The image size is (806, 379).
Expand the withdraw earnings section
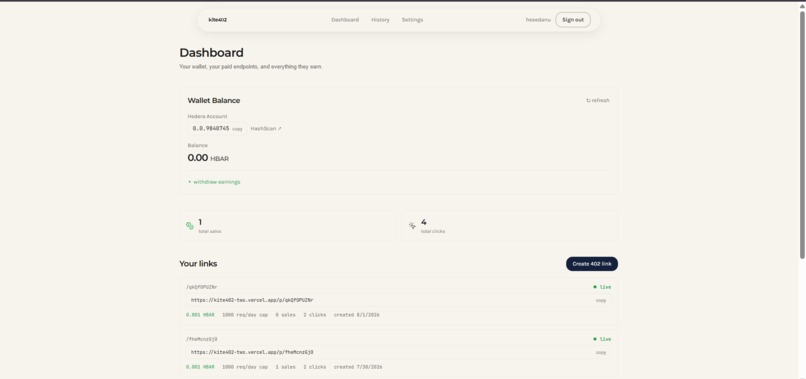214,182
